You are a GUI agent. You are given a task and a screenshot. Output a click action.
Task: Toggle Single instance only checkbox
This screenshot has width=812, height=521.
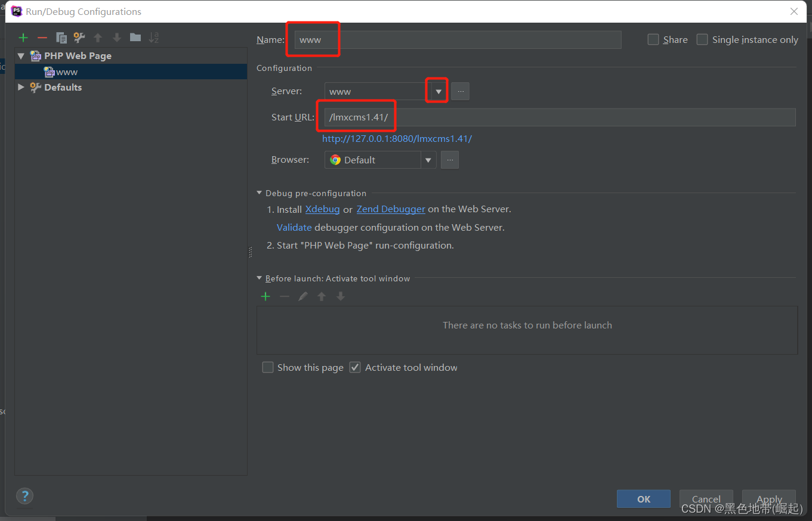click(702, 39)
